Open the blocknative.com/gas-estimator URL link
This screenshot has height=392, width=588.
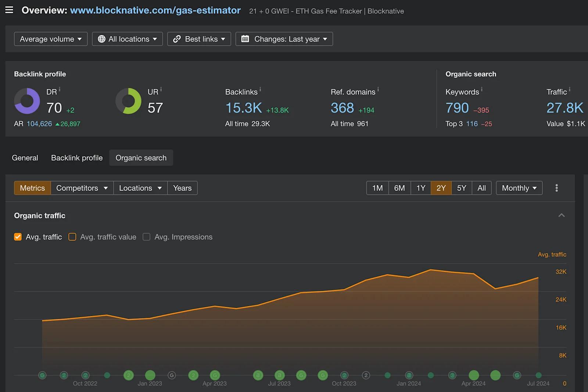pos(155,10)
